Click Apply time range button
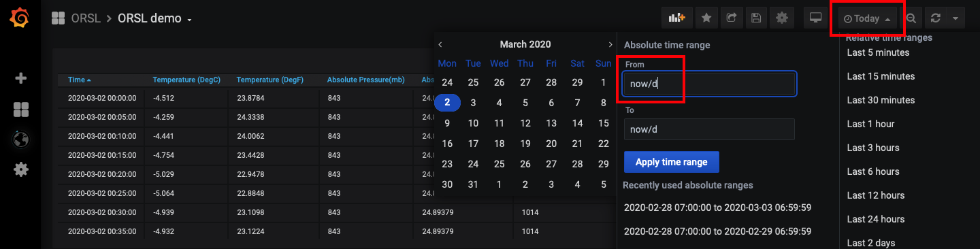Screen dimensions: 980x249 [672, 162]
